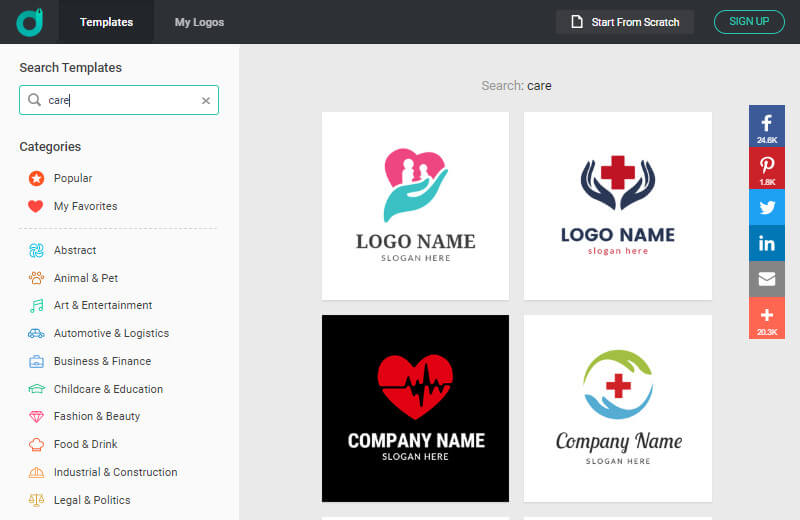Open more sharing options plus icon
This screenshot has width=800, height=520.
click(x=767, y=317)
